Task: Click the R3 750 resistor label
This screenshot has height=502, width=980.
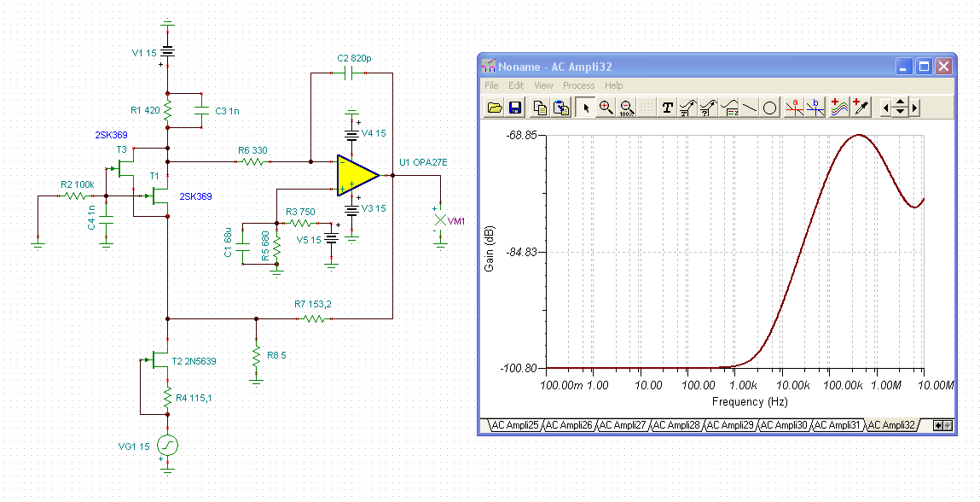Action: point(300,212)
